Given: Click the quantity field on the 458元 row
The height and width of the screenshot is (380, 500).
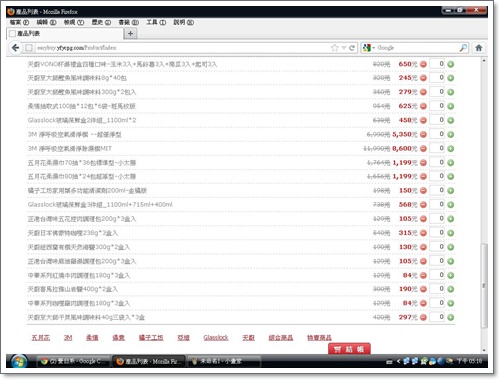Looking at the screenshot, I should [437, 120].
